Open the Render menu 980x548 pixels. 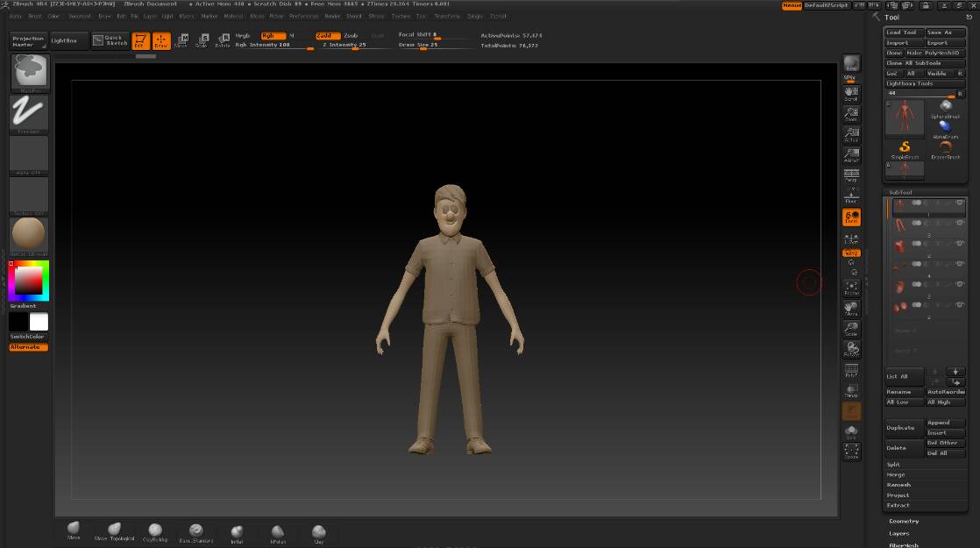(332, 16)
